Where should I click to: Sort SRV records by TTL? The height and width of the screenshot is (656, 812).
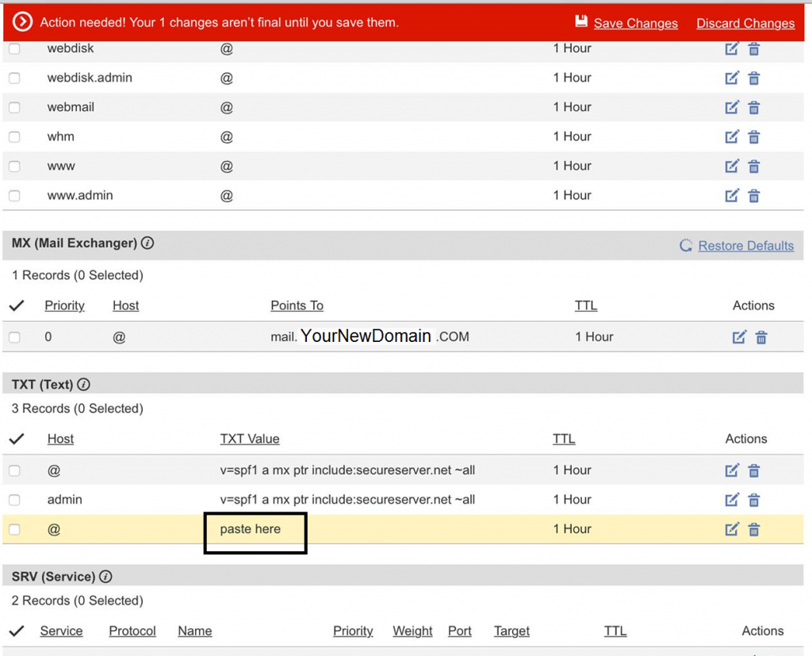[615, 631]
